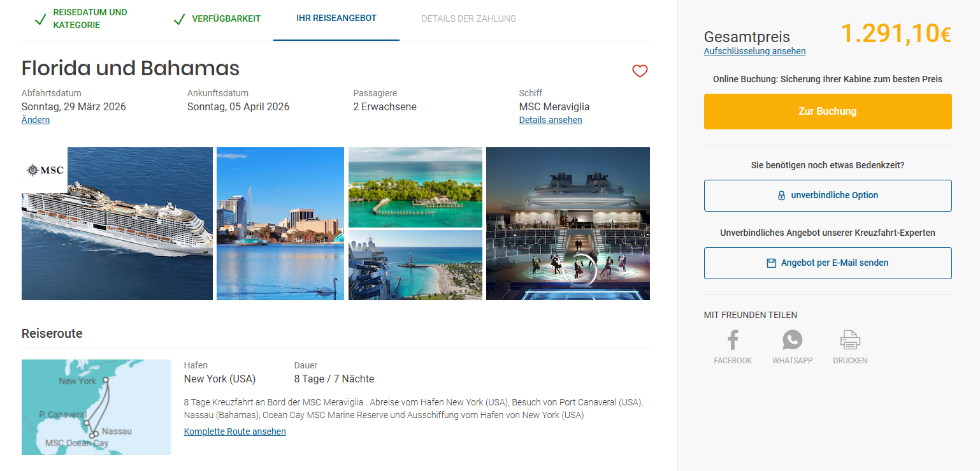Print the offer using Drucken icon

click(850, 340)
